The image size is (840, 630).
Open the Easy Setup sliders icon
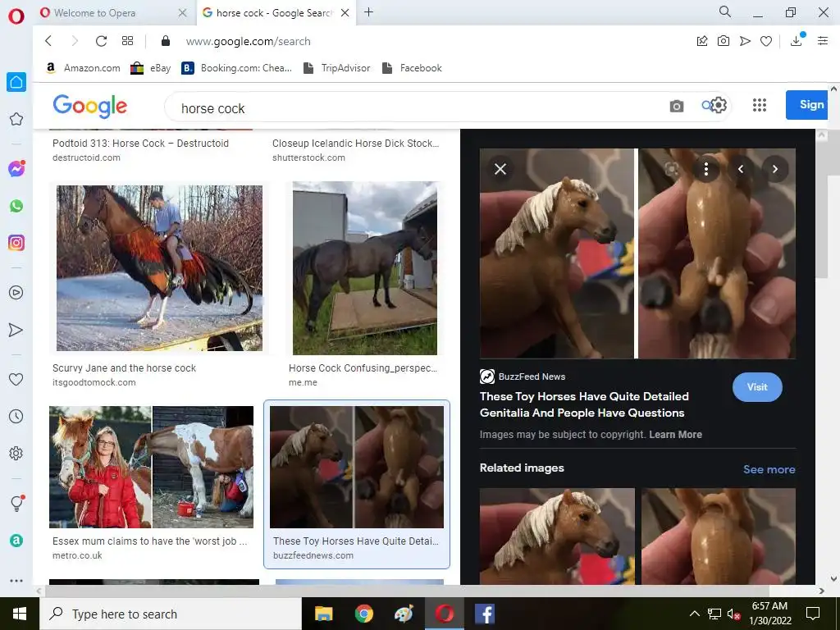click(x=823, y=41)
